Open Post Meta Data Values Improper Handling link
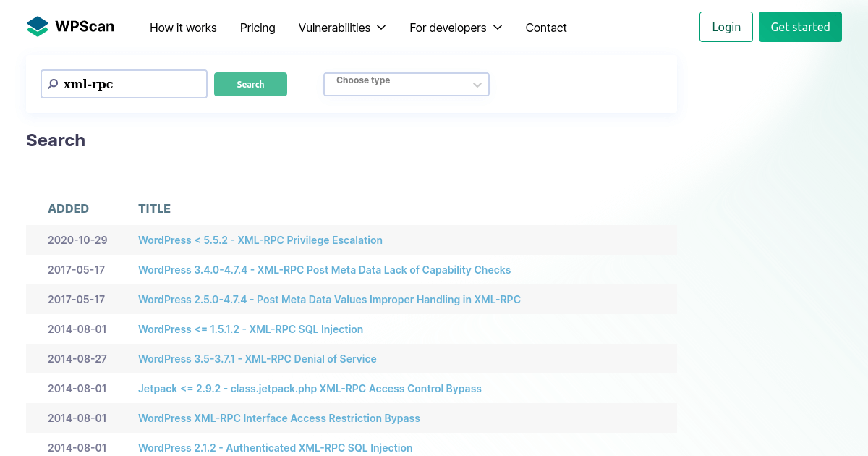 (x=329, y=300)
